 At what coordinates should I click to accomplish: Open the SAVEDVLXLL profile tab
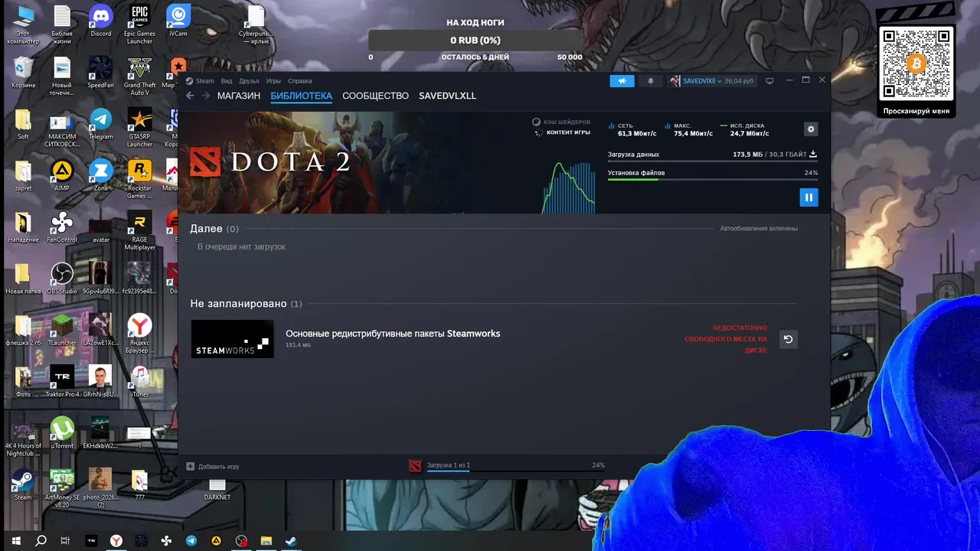pos(447,96)
